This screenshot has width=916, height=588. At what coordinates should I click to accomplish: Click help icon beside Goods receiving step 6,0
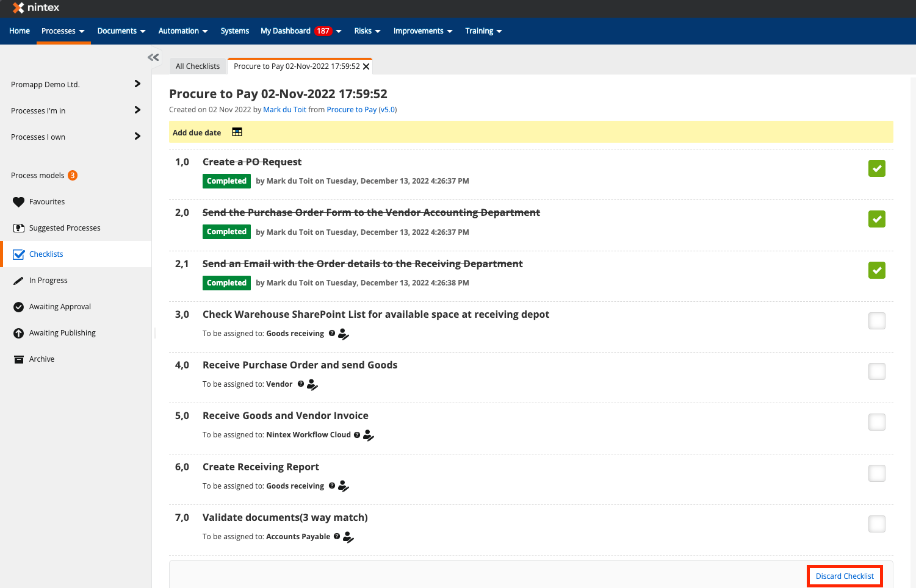332,486
